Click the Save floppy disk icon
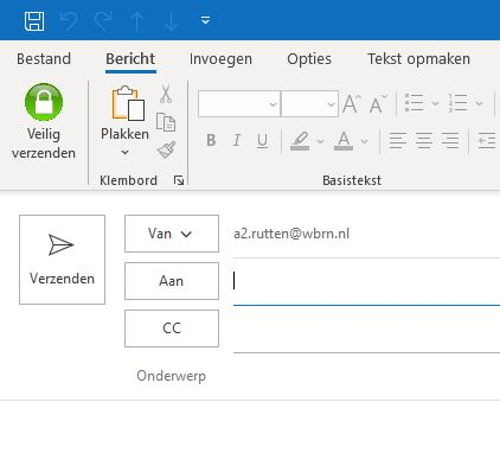The image size is (500, 453). pyautogui.click(x=34, y=21)
